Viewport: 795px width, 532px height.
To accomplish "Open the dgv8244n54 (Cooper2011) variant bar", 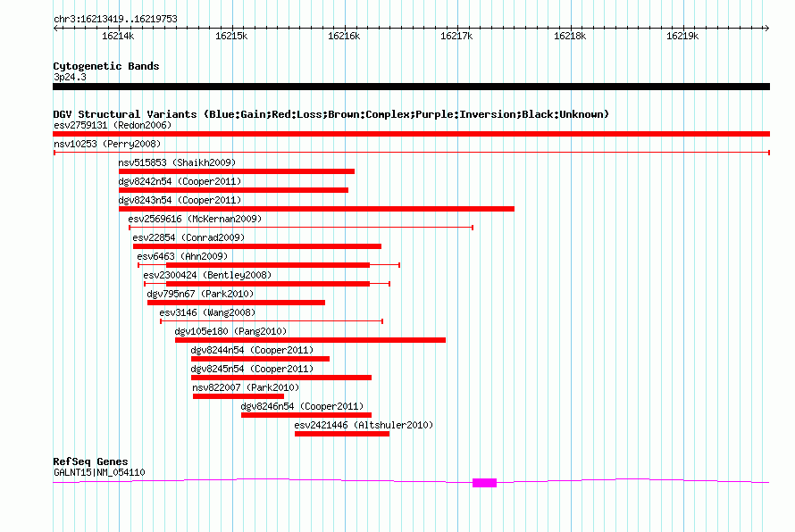I will point(260,359).
